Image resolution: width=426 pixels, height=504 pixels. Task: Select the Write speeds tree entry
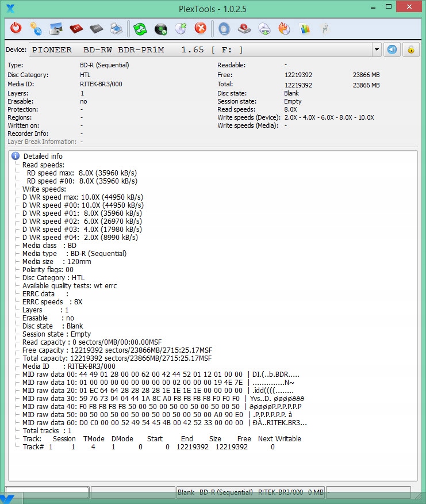click(x=44, y=189)
